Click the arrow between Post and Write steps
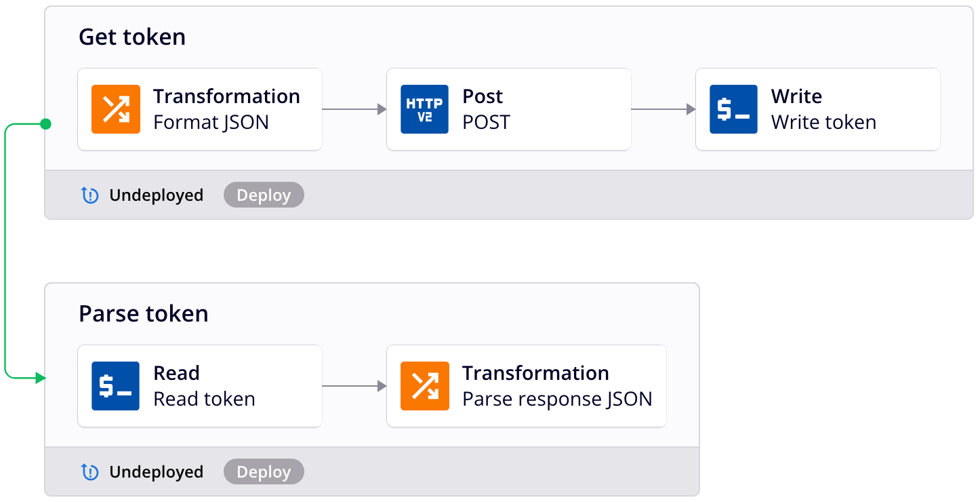Viewport: 980px width, 502px height. pyautogui.click(x=662, y=109)
